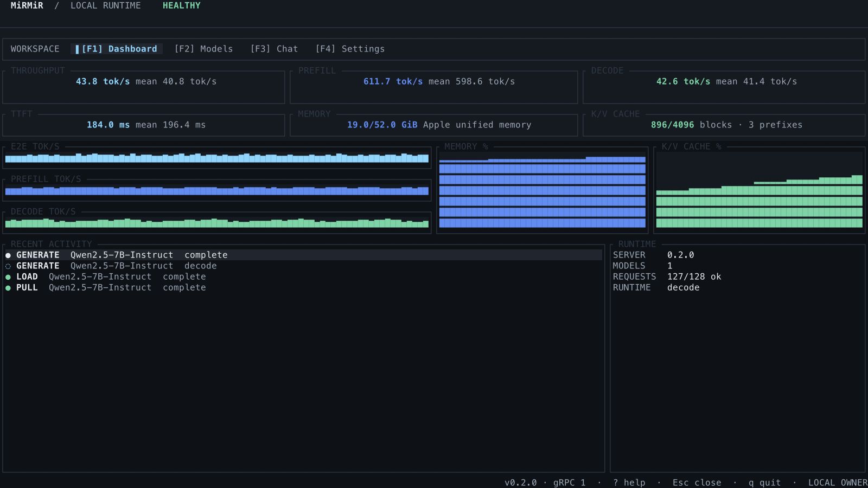
Task: Click the 19.0/52.0 GiB memory value
Action: coord(382,125)
